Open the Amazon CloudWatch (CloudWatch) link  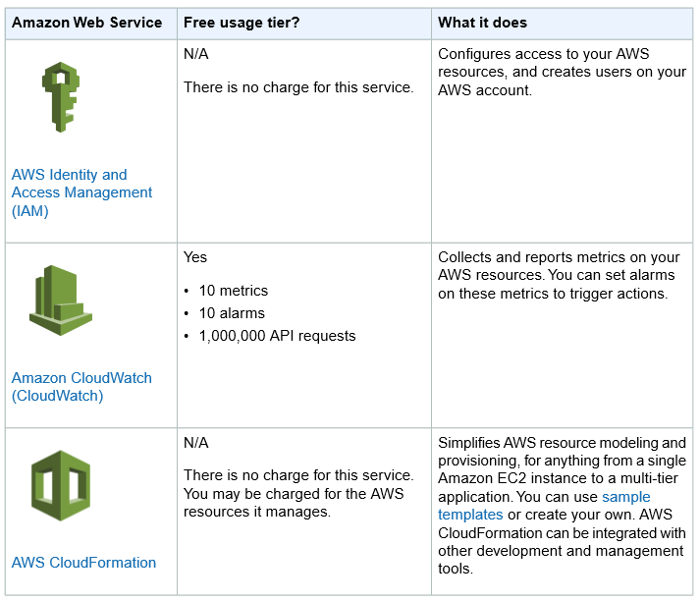pos(81,387)
